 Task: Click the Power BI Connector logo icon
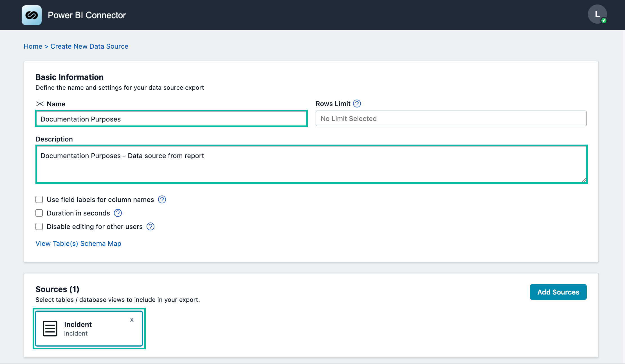[32, 15]
